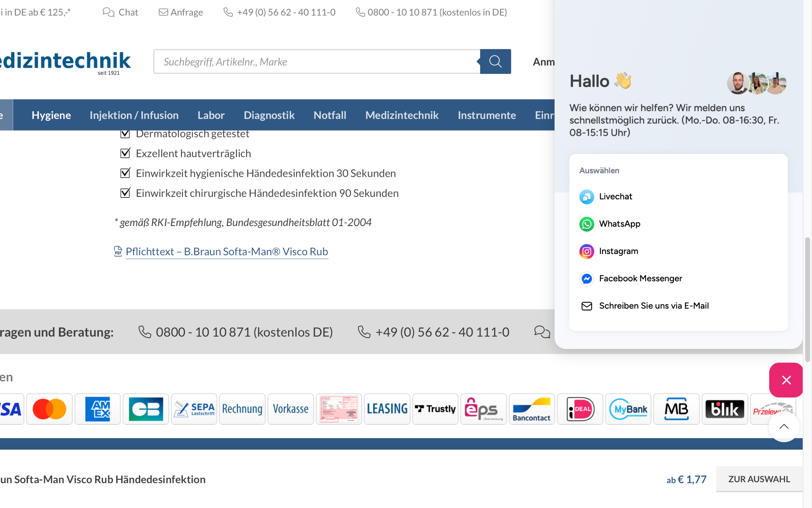Close the chat widget with pink X
812x508 pixels.
pyautogui.click(x=786, y=380)
